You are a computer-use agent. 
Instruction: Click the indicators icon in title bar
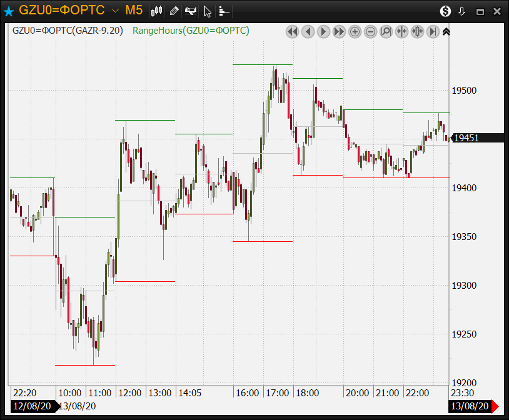191,11
